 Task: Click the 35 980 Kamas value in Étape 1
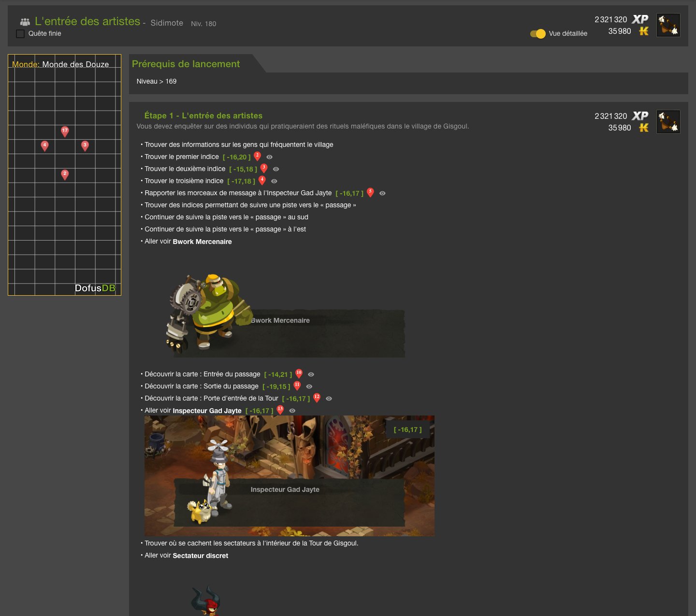(620, 128)
